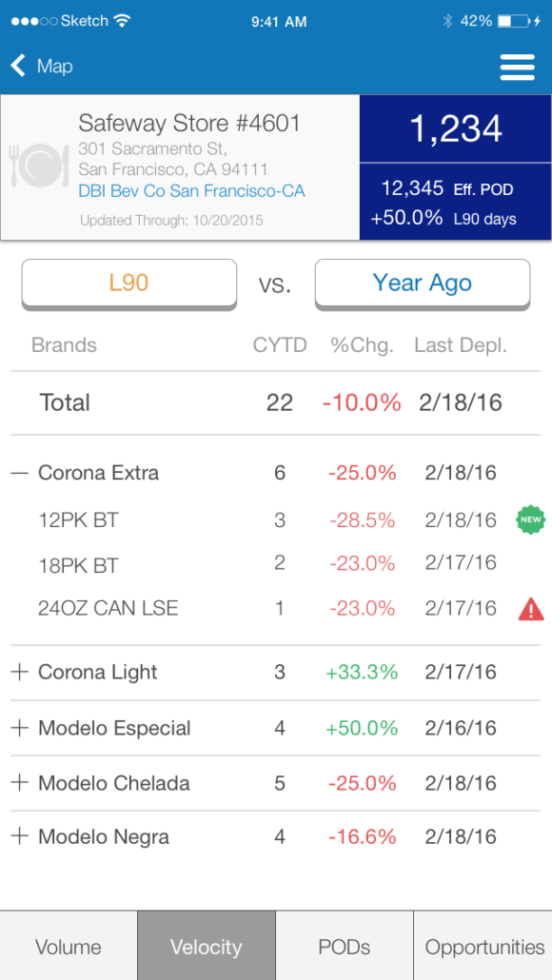Tap the Wi-Fi signal icon

click(122, 21)
